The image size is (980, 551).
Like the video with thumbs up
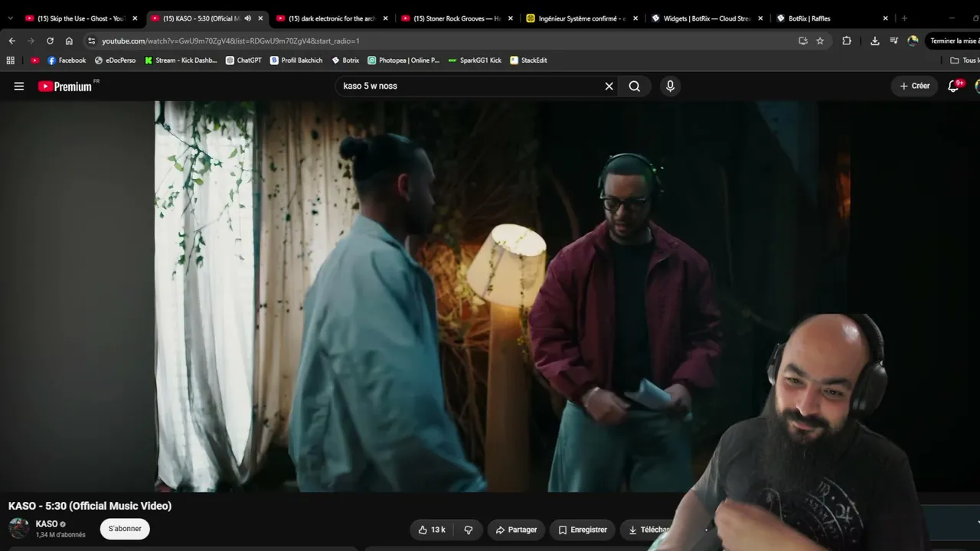(432, 530)
